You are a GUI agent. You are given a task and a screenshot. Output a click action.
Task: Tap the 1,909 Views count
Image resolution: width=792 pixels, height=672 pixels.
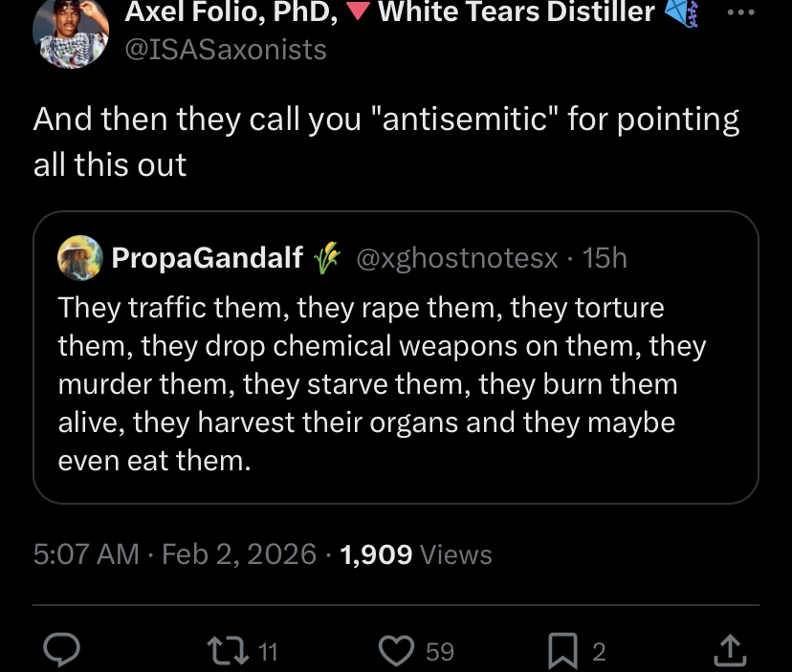coord(415,553)
